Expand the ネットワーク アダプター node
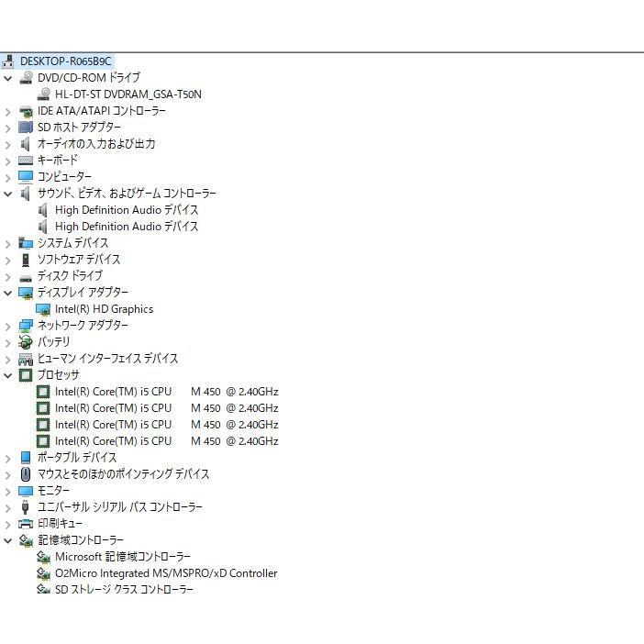644x644 pixels. (8, 326)
